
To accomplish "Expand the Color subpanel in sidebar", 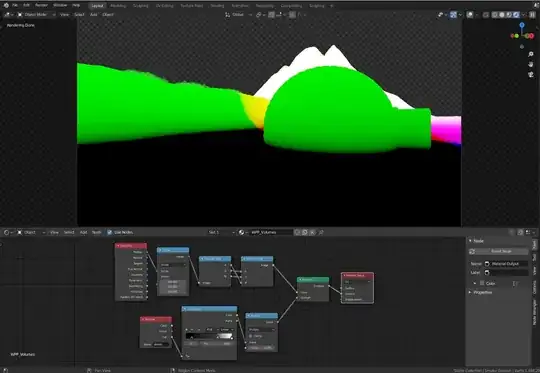I will 475,283.
